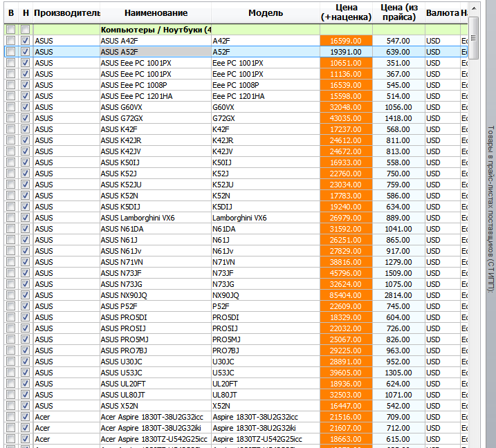Sort by the Производитель column header
This screenshot has height=448, width=496.
[x=66, y=13]
